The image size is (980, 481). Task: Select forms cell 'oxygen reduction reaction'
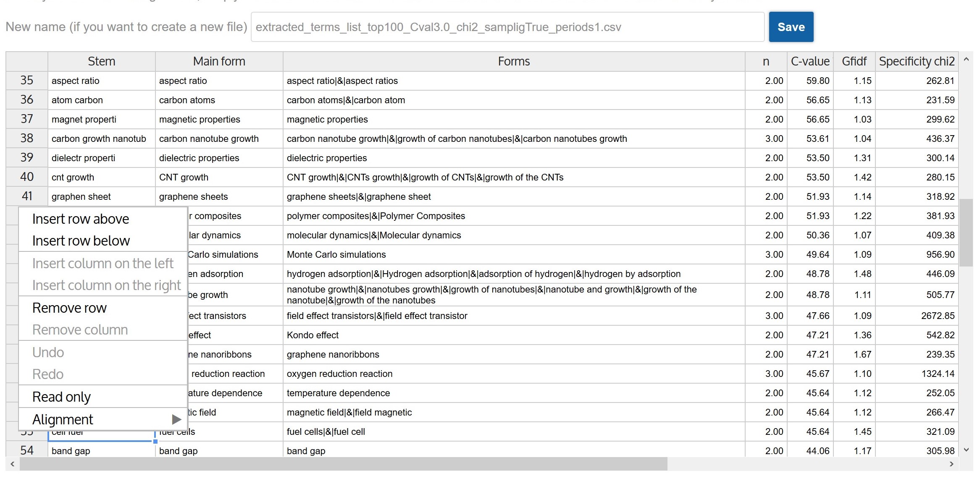(514, 374)
